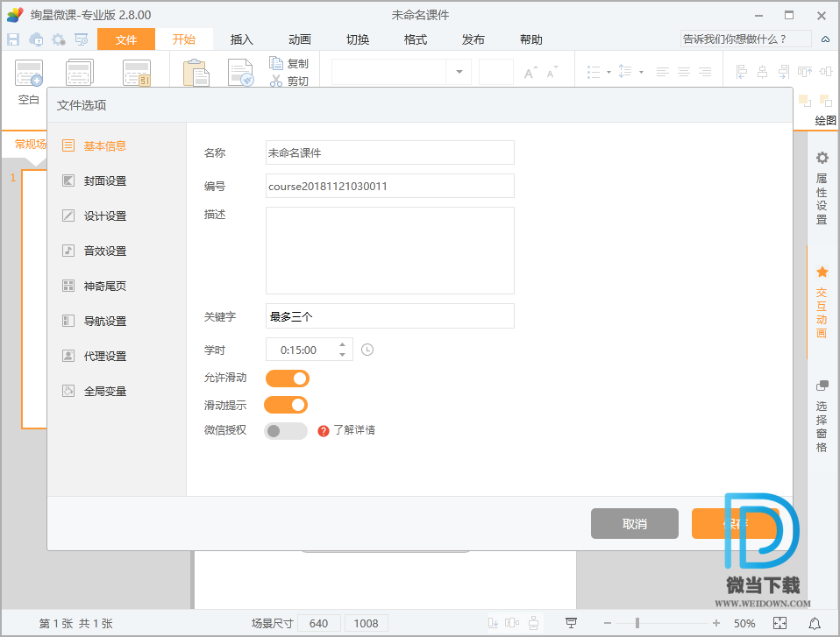Viewport: 840px width, 637px height.
Task: Toggle the 允许滑动 switch
Action: point(288,379)
